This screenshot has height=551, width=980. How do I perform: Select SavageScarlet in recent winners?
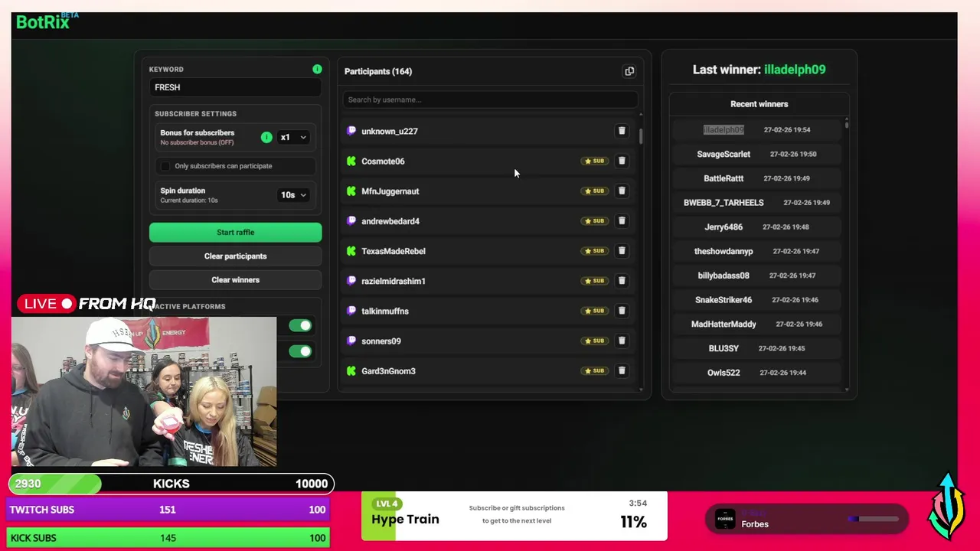click(x=724, y=154)
